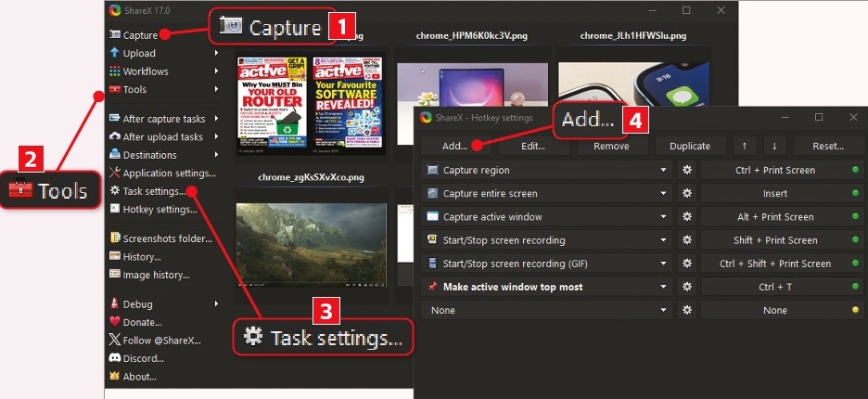868x399 pixels.
Task: Click green status dot beside Insert hotkey
Action: [855, 194]
